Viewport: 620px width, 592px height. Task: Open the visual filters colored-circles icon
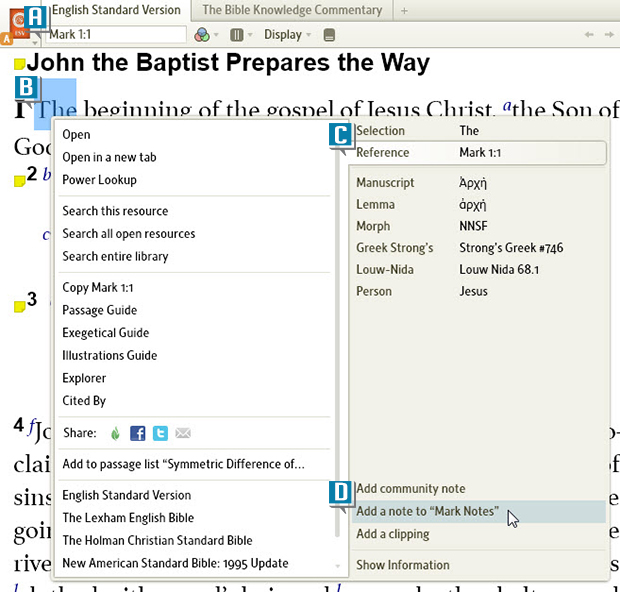(203, 35)
